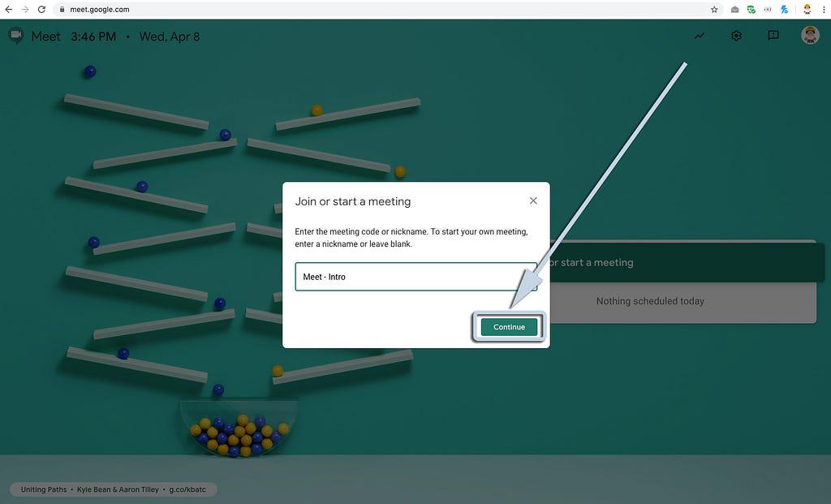
Task: View site info via the lock icon
Action: [62, 10]
